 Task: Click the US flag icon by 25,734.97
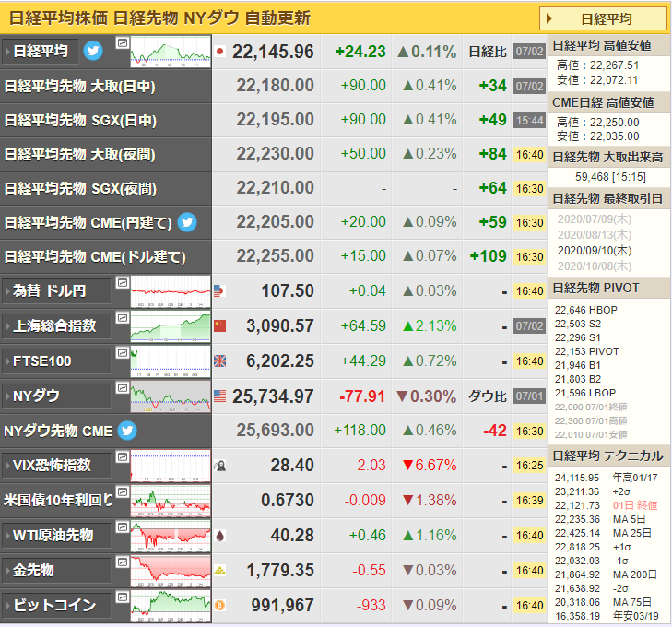(x=220, y=396)
